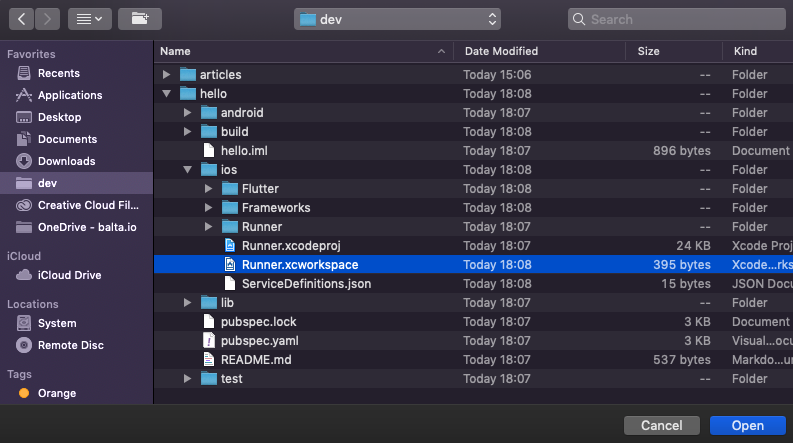Select the pubspec.lock file icon
The image size is (793, 443).
tap(208, 322)
